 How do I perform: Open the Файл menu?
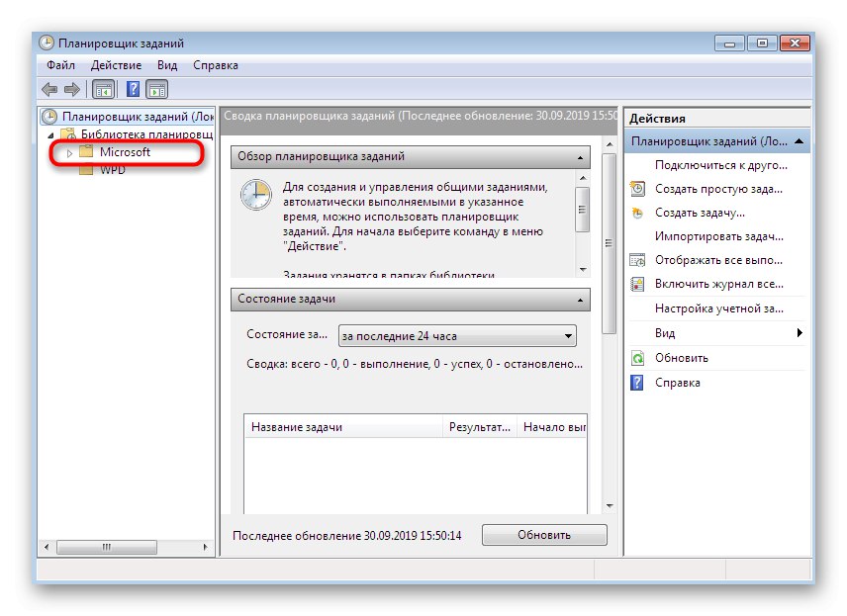pos(61,64)
